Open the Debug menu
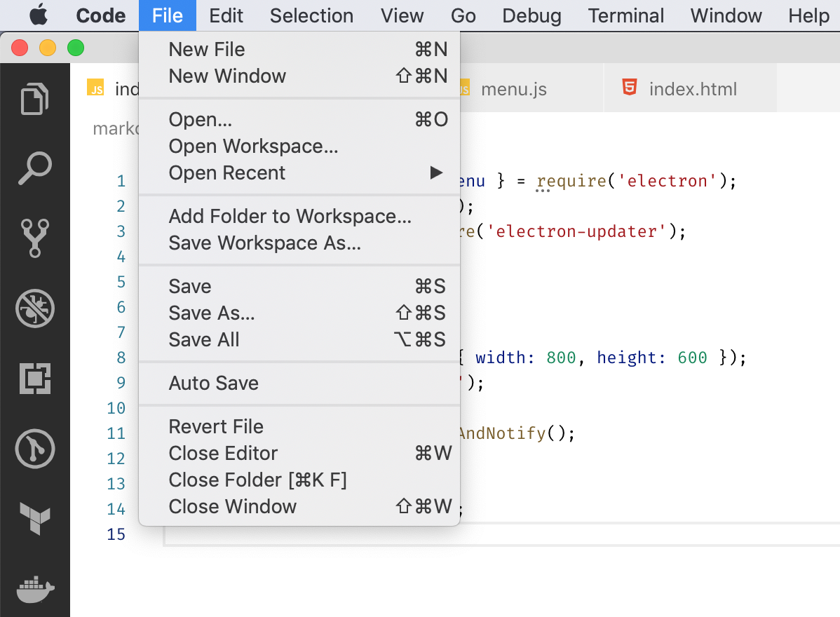The height and width of the screenshot is (617, 840). tap(531, 15)
